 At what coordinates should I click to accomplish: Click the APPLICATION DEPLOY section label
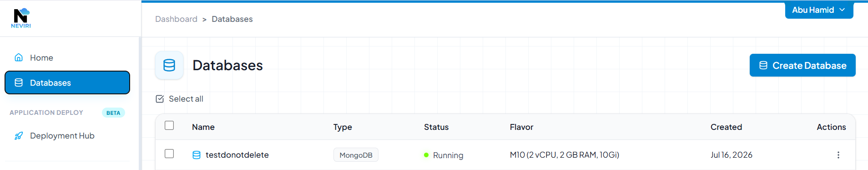[46, 113]
